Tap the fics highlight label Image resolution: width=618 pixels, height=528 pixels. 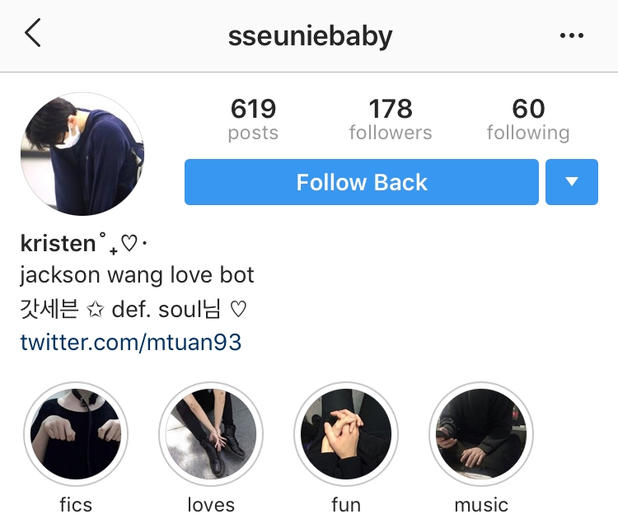pos(76,505)
